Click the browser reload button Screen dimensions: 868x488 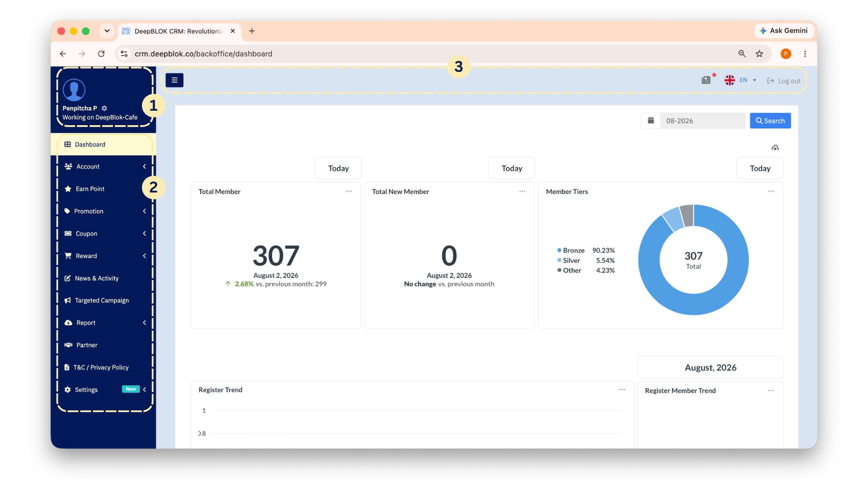coord(101,54)
